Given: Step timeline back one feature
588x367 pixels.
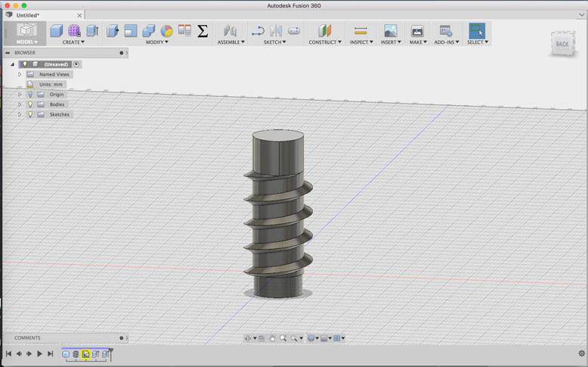Looking at the screenshot, I should pyautogui.click(x=19, y=353).
